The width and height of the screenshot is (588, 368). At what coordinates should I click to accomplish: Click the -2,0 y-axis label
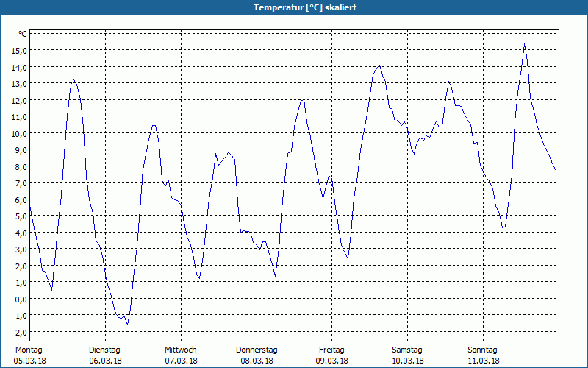[x=20, y=332]
